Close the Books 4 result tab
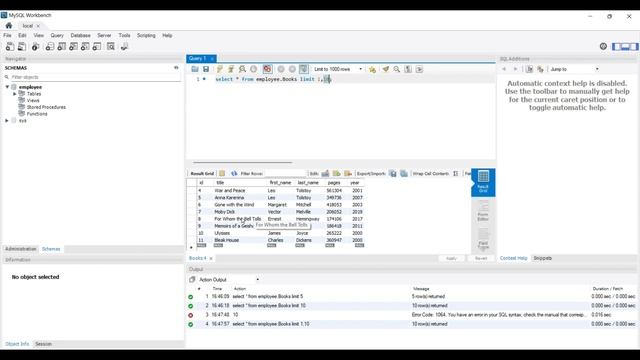Viewport: 640px width, 360px height. tap(211, 258)
